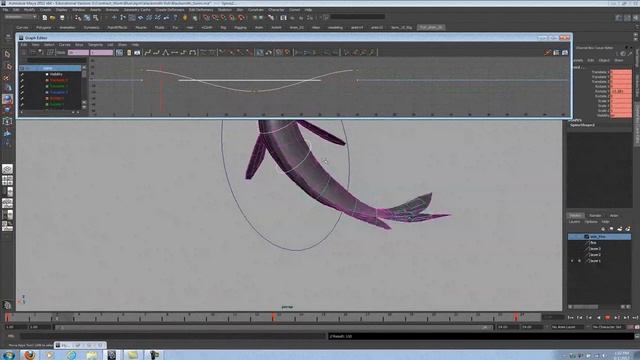Select the highlighted top display layer
This screenshot has width=640, height=360.
(x=599, y=236)
